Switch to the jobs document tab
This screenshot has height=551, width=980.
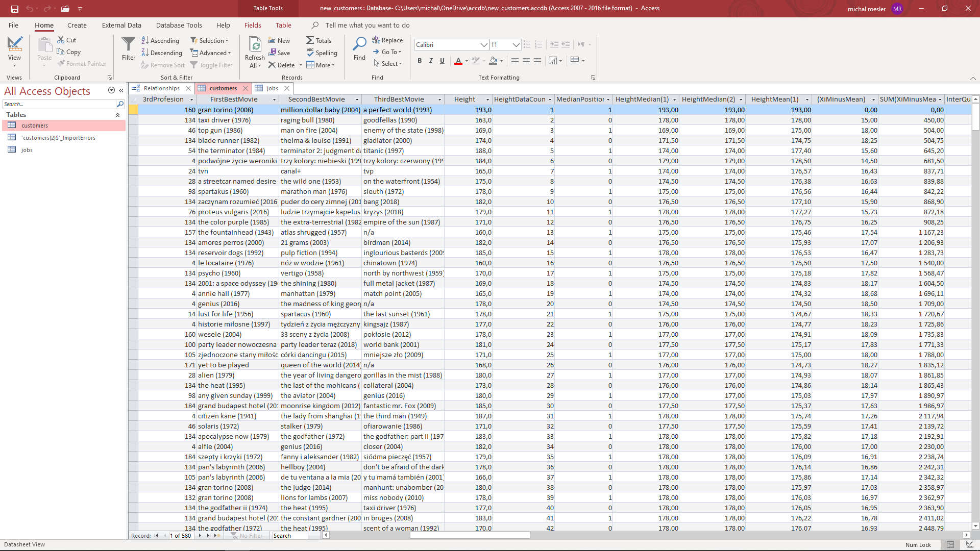273,88
